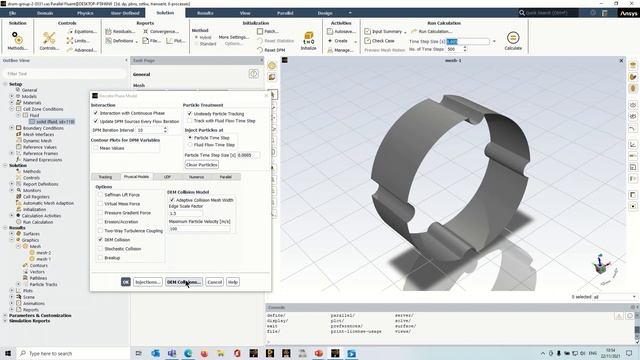The image size is (640, 360).
Task: Collapse the Graphics tree node
Action: [11, 240]
